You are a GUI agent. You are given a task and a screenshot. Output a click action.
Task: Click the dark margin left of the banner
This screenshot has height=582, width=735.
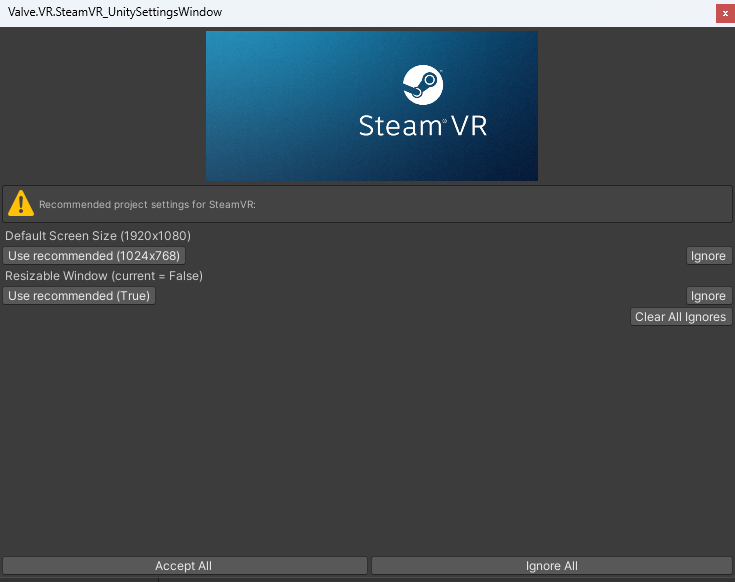[100, 105]
